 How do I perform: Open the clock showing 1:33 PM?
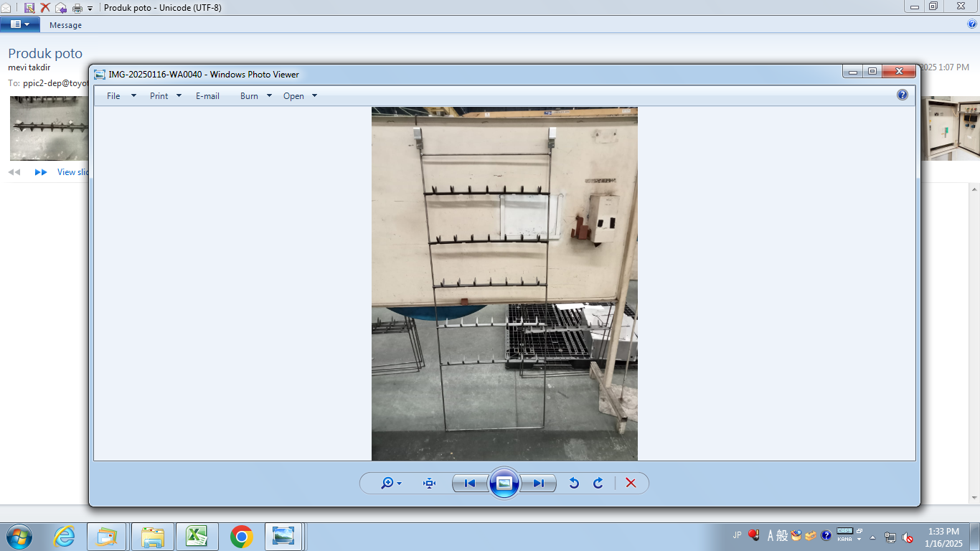[x=943, y=537]
